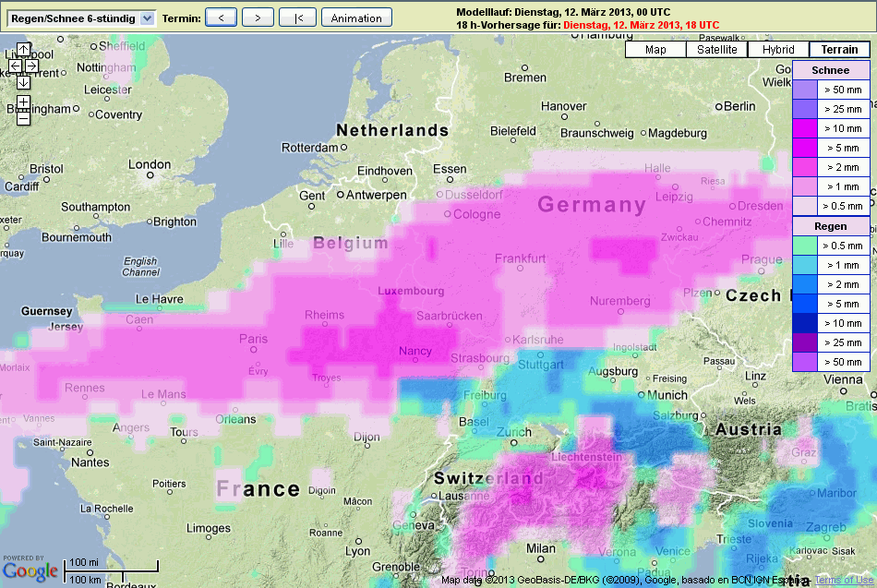Zoom out with the minus control

pyautogui.click(x=23, y=118)
